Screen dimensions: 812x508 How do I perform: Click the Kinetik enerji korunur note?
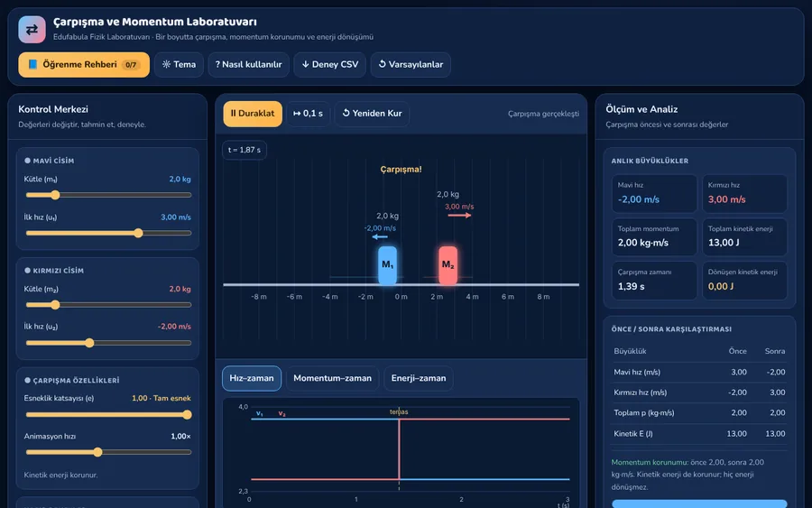tap(60, 475)
